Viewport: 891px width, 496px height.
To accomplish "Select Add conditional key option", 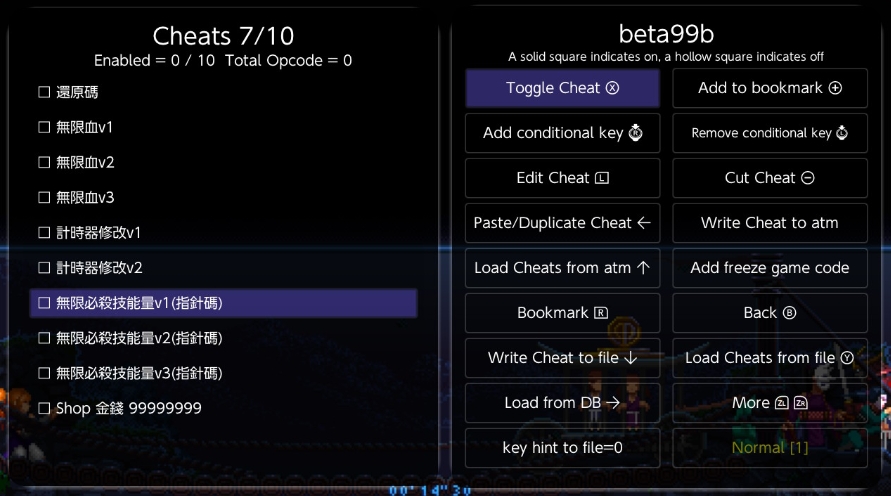I will pyautogui.click(x=562, y=133).
